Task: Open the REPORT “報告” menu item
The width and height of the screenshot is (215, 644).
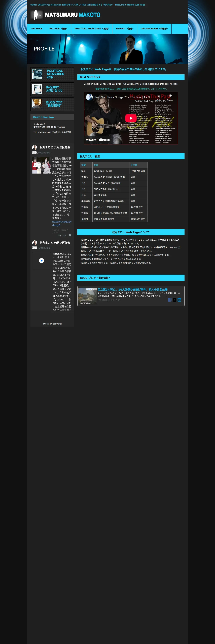Action: click(125, 29)
